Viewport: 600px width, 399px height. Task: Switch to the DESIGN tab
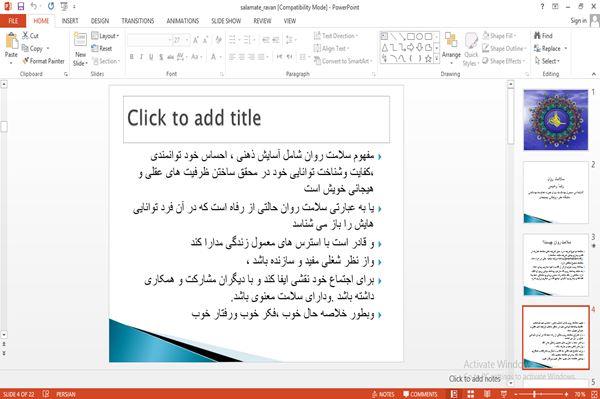coord(100,21)
